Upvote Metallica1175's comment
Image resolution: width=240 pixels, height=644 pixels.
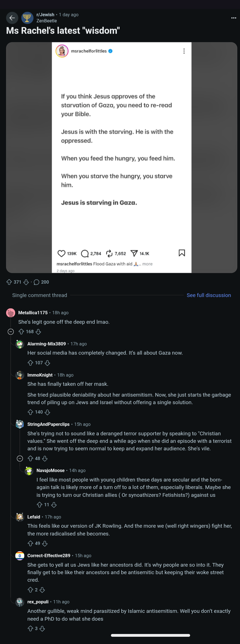click(21, 331)
